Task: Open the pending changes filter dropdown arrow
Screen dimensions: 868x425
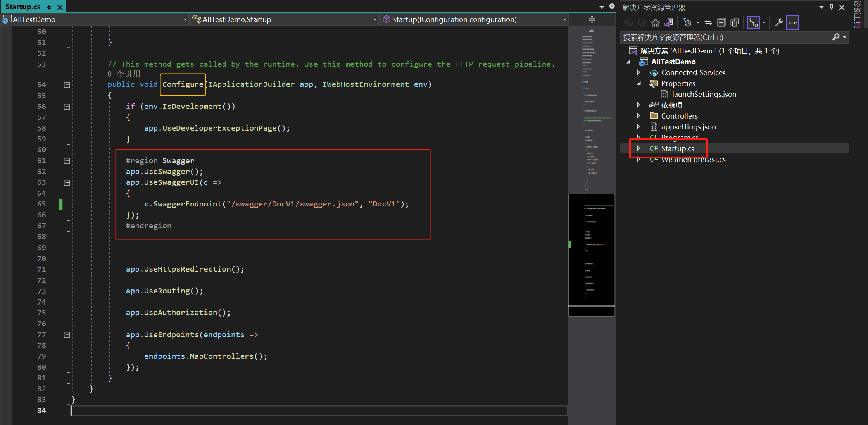Action: pos(698,23)
